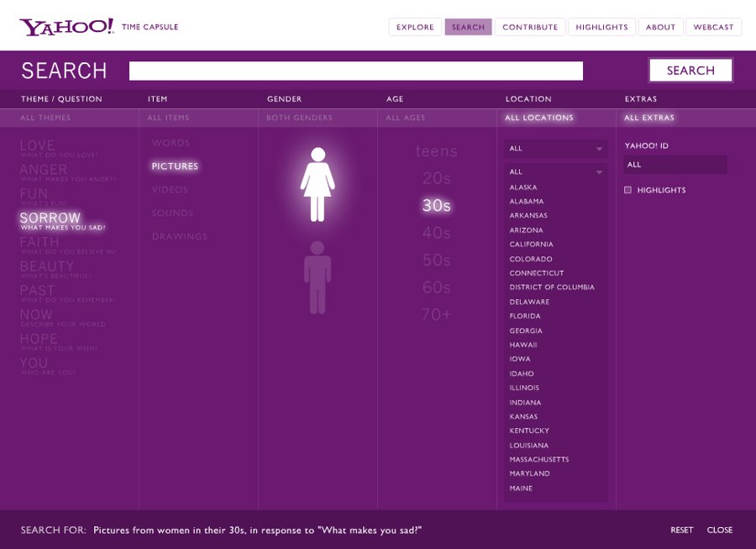Screen dimensions: 756x549
Task: Click into the search text field
Action: click(355, 71)
